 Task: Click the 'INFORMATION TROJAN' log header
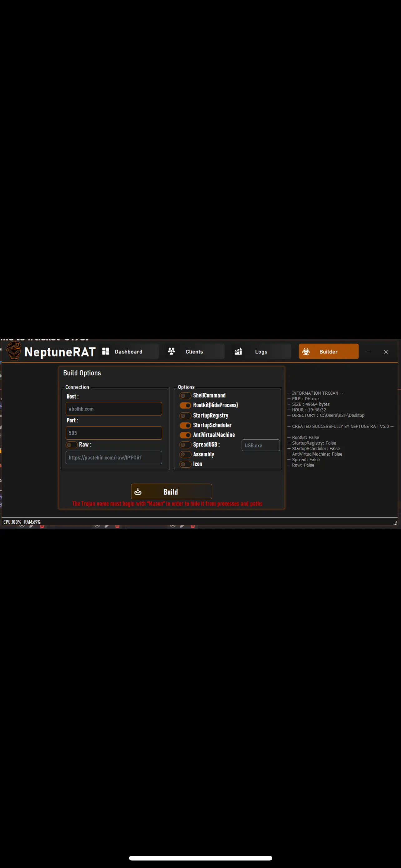315,393
